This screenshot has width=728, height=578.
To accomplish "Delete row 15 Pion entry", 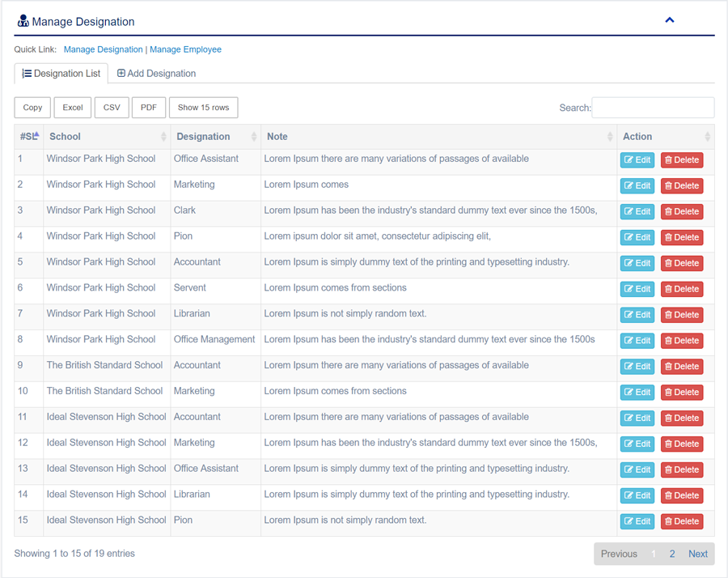I will (x=682, y=521).
